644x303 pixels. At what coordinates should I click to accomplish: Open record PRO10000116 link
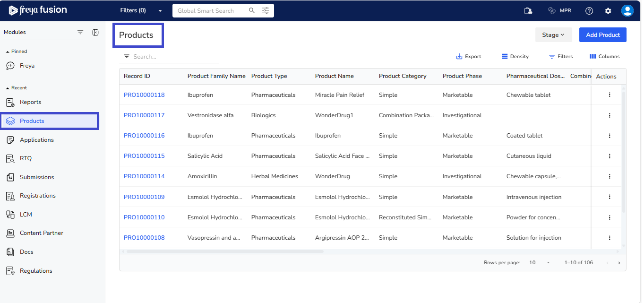pos(144,136)
